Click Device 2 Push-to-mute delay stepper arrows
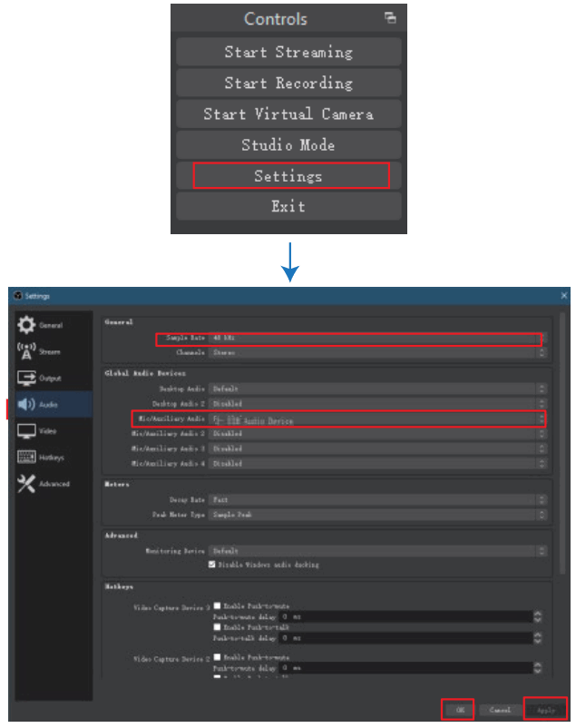The height and width of the screenshot is (728, 576). (x=538, y=668)
